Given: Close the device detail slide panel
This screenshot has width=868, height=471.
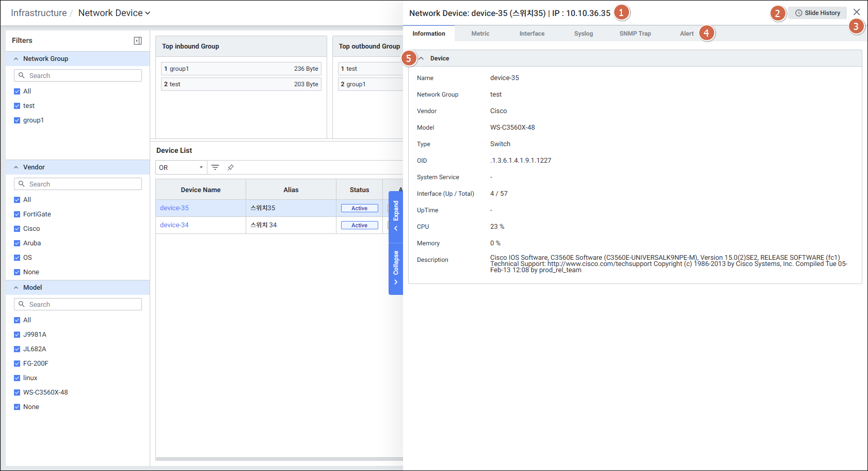Looking at the screenshot, I should pos(857,12).
